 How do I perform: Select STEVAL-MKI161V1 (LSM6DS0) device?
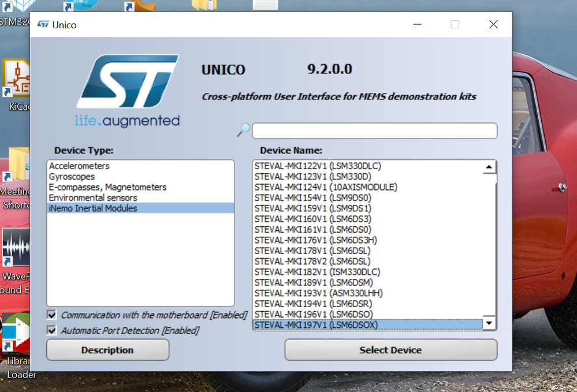point(367,229)
